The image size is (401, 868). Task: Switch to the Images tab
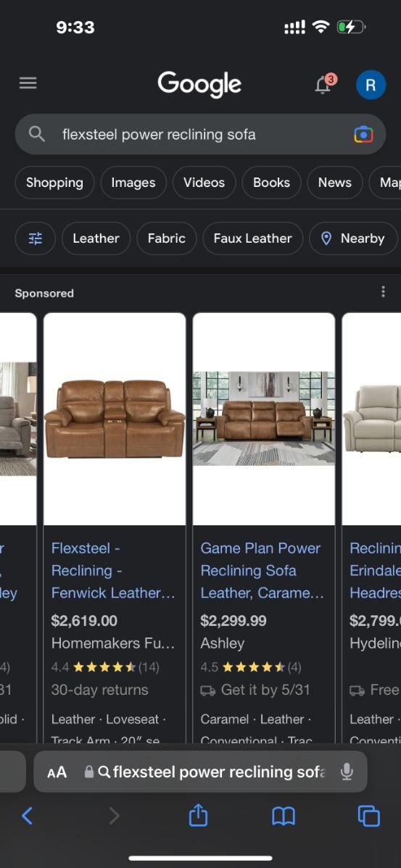point(133,183)
